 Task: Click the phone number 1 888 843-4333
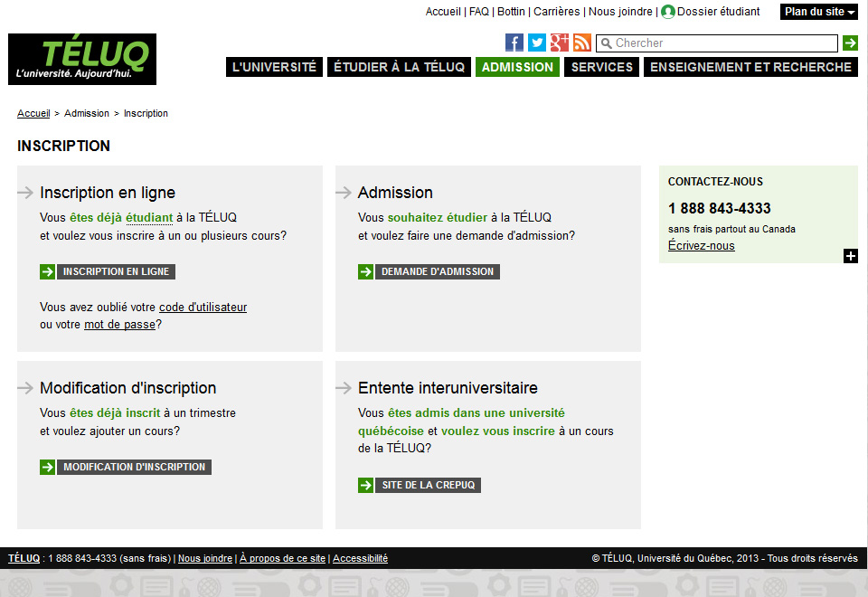(x=719, y=208)
